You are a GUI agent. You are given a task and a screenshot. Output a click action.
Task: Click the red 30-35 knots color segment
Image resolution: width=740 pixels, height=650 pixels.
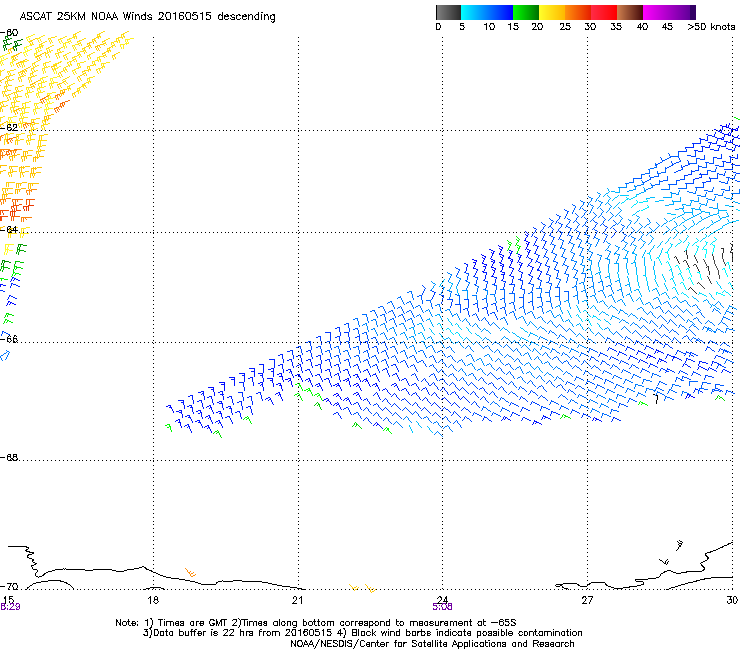click(x=604, y=12)
